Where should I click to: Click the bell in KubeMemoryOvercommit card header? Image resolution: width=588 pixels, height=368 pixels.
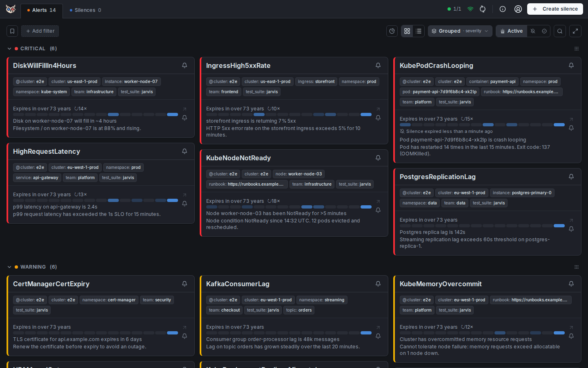(571, 284)
